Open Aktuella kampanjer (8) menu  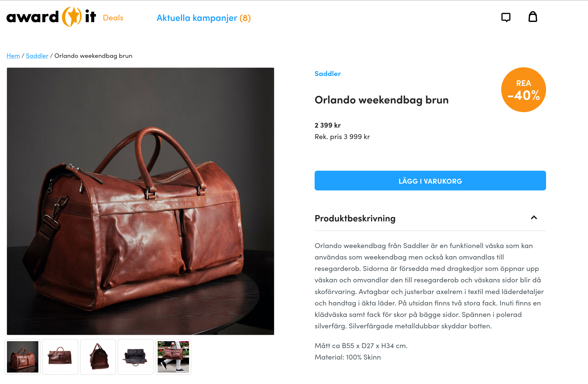pos(204,18)
